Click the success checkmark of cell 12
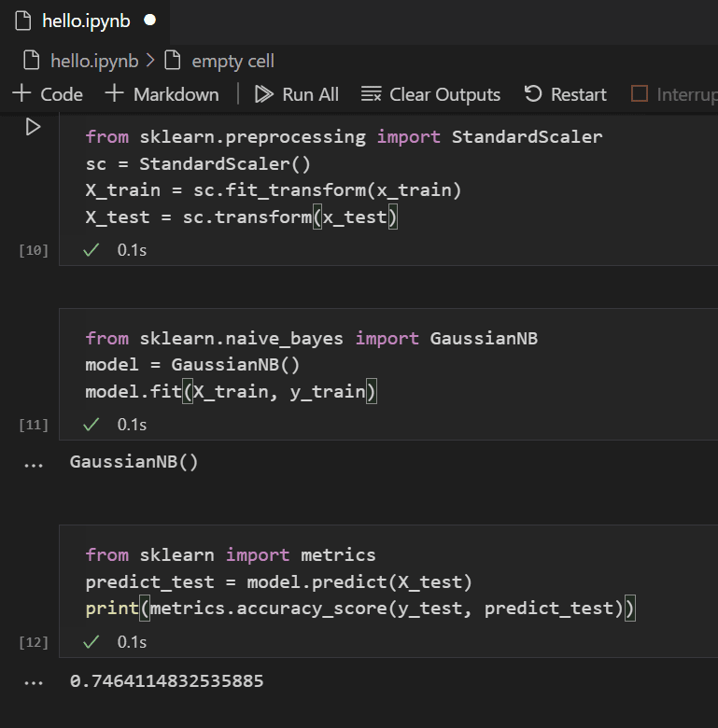The width and height of the screenshot is (718, 728). (x=91, y=642)
